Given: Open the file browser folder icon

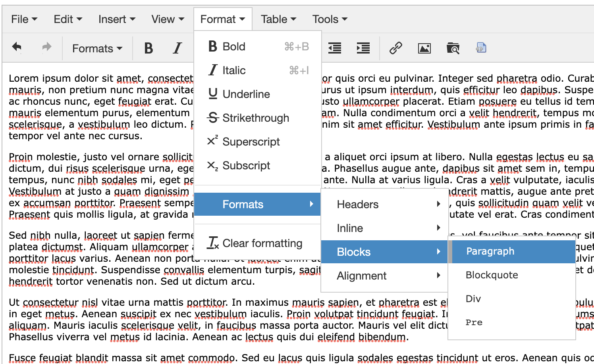Looking at the screenshot, I should (453, 48).
